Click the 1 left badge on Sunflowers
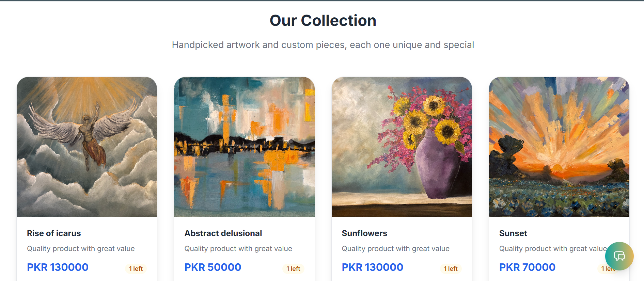Screen dimensions: 644x281 (x=451, y=269)
